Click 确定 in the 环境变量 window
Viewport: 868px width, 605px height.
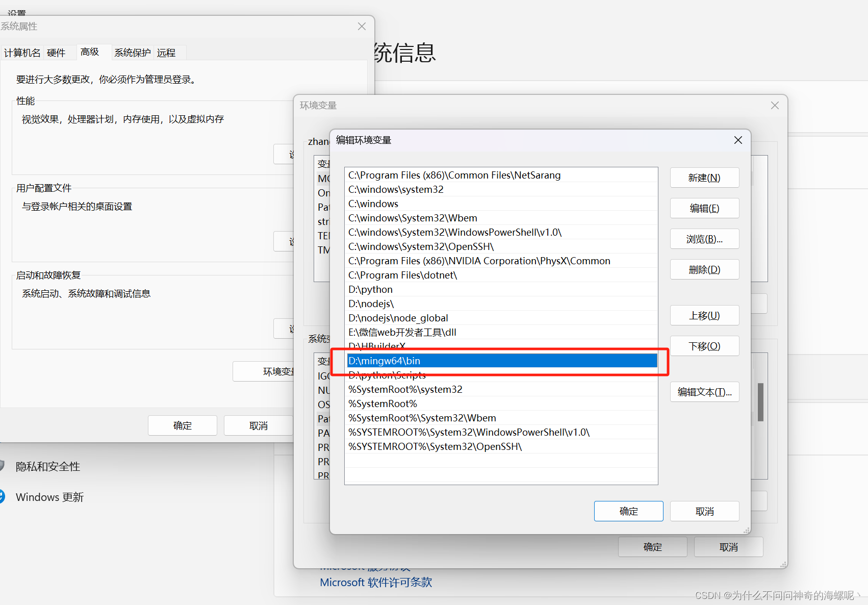[x=652, y=547]
